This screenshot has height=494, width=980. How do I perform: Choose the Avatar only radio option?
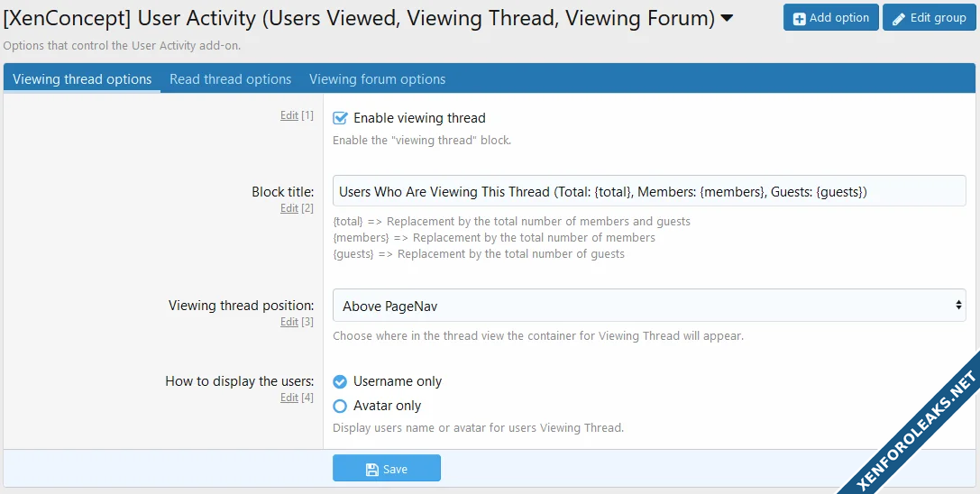[x=340, y=406]
